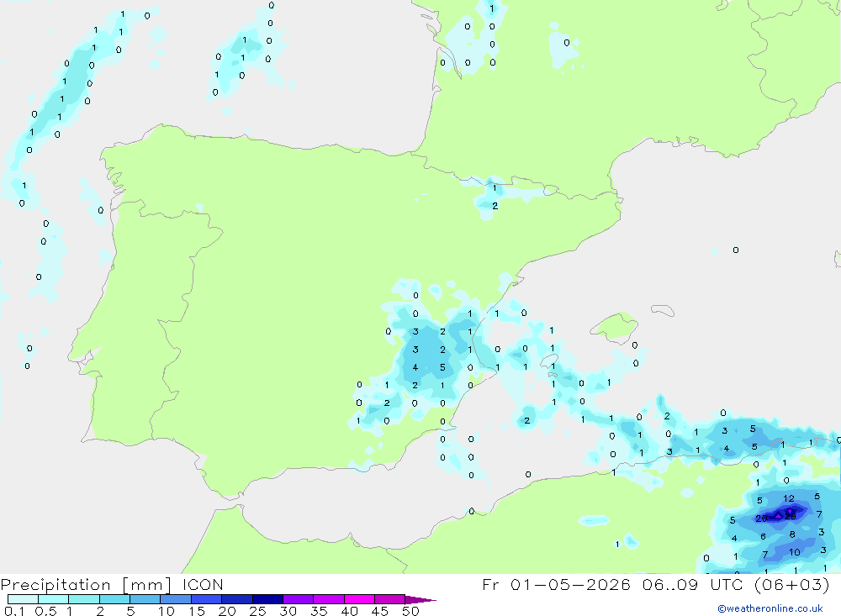Select the legend scale label '25'
Viewport: 841px width, 616px height.
pyautogui.click(x=257, y=611)
